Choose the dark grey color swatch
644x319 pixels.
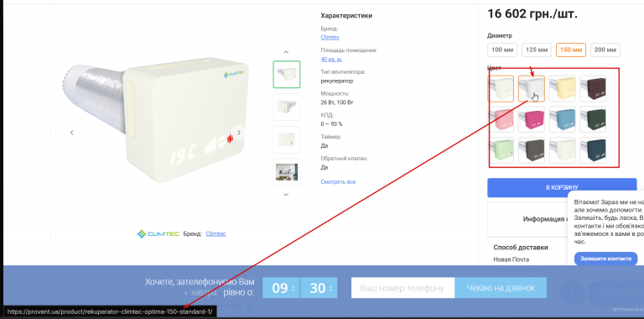click(x=532, y=150)
